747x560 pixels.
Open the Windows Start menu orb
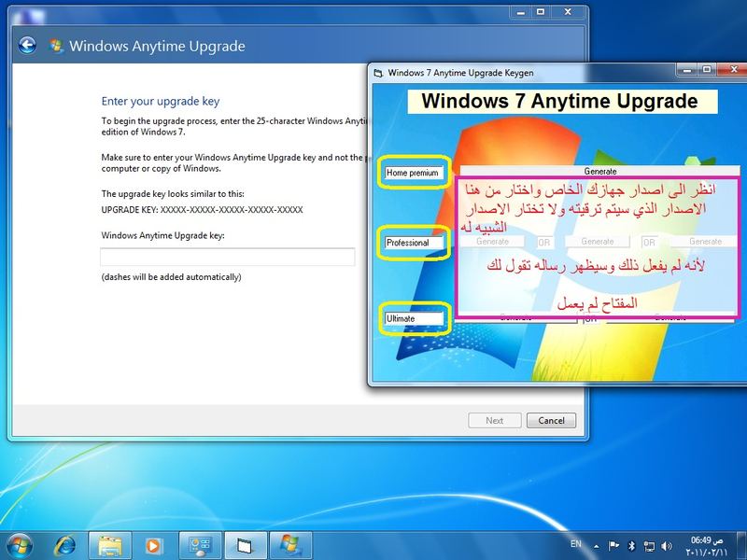(20, 543)
